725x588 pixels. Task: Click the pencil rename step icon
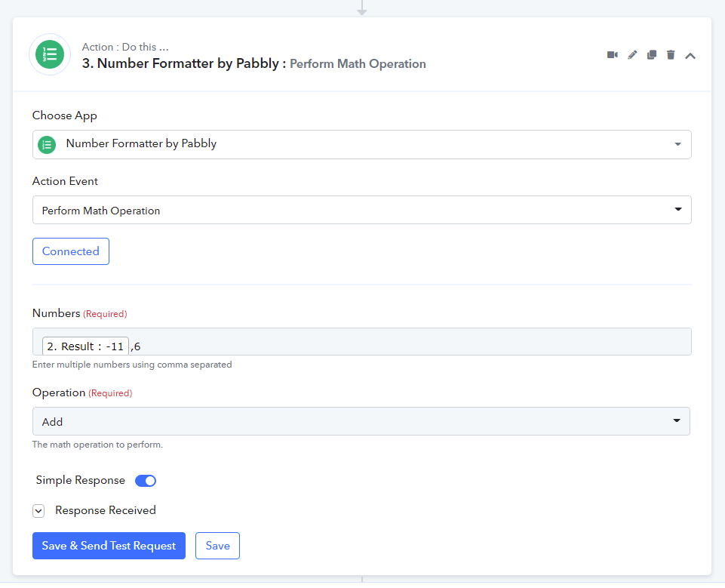point(632,55)
